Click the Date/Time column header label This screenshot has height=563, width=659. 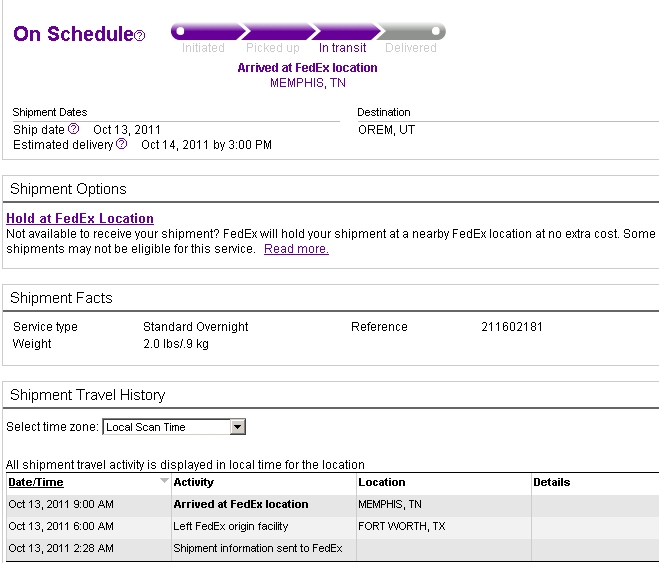(x=36, y=482)
